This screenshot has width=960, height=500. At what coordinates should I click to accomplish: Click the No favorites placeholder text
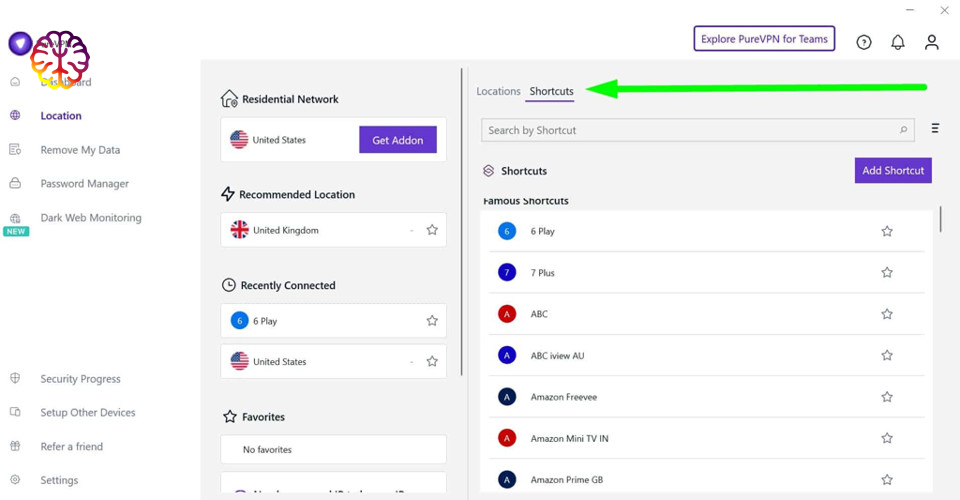coord(267,449)
